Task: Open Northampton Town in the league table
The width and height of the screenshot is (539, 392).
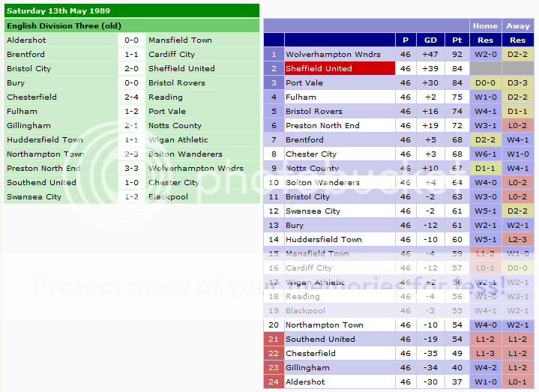Action: (324, 325)
